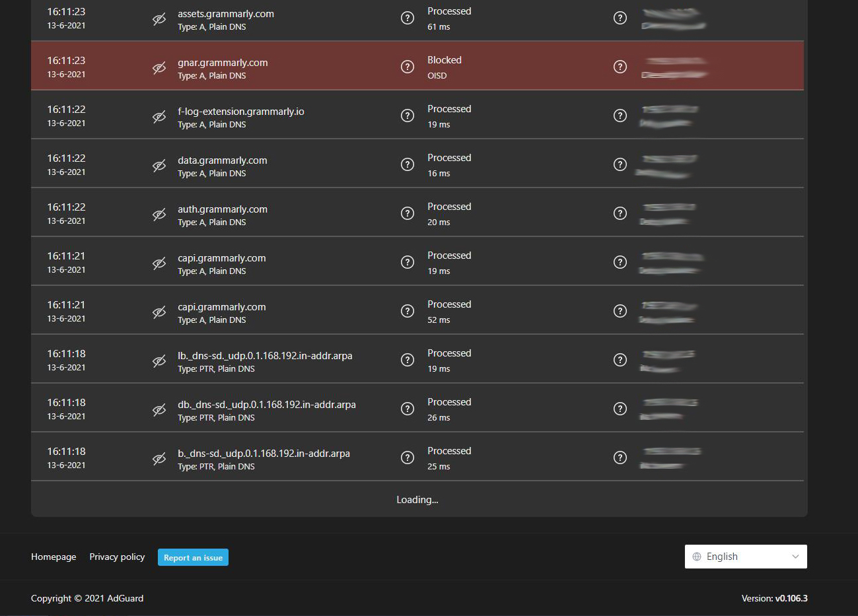The width and height of the screenshot is (858, 616).
Task: Click question mark in the blocked row's client column
Action: [620, 67]
